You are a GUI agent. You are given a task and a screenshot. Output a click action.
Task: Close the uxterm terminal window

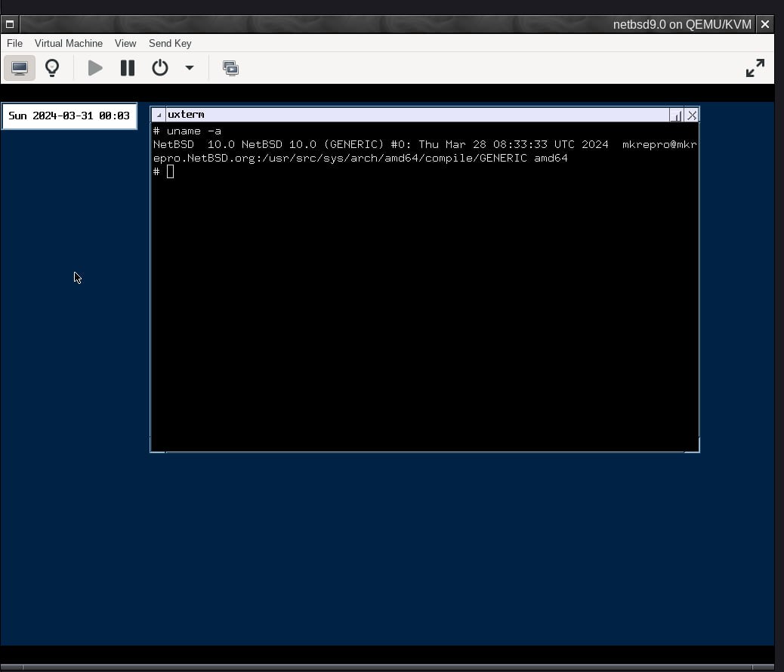point(692,116)
